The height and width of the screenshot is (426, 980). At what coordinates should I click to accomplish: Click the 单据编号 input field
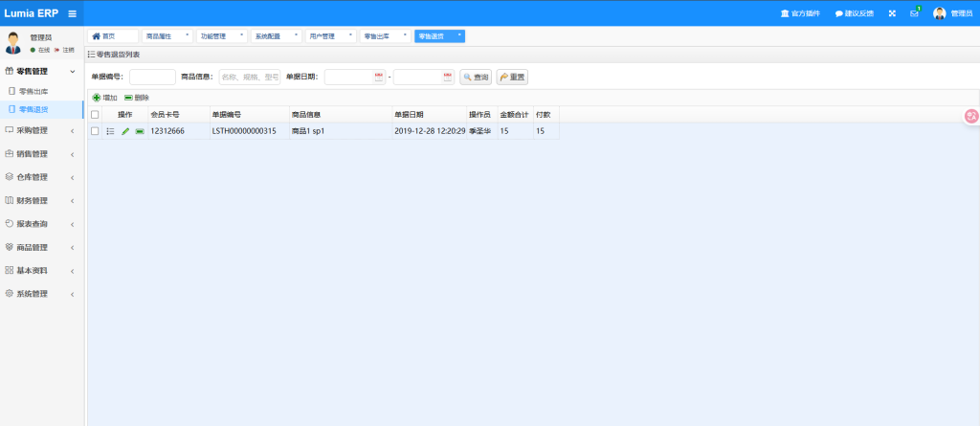152,77
